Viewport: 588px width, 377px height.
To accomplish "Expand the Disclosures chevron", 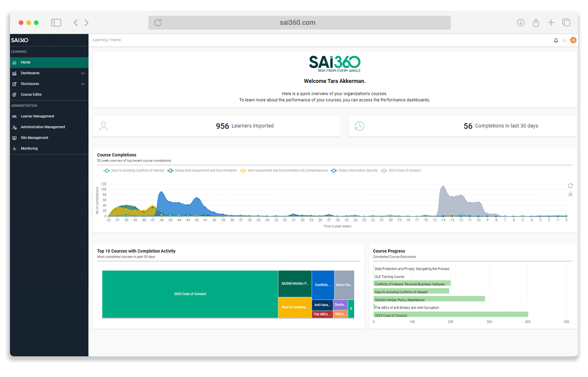I will click(x=83, y=84).
